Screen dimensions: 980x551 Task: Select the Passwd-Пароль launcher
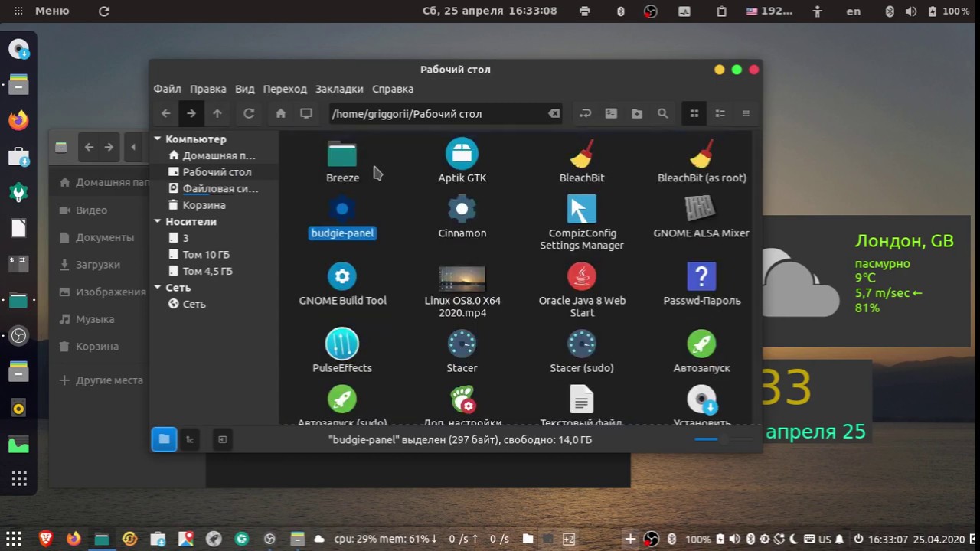pyautogui.click(x=701, y=285)
